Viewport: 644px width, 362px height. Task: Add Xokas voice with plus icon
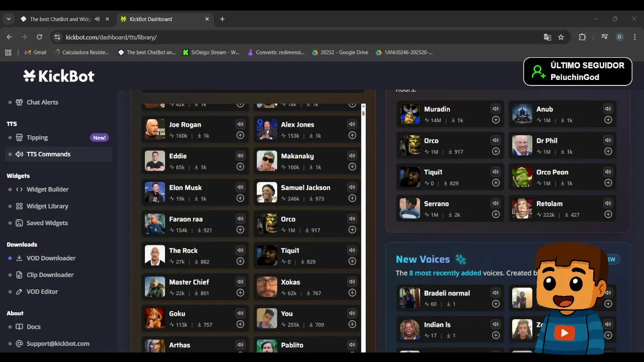pos(352,293)
